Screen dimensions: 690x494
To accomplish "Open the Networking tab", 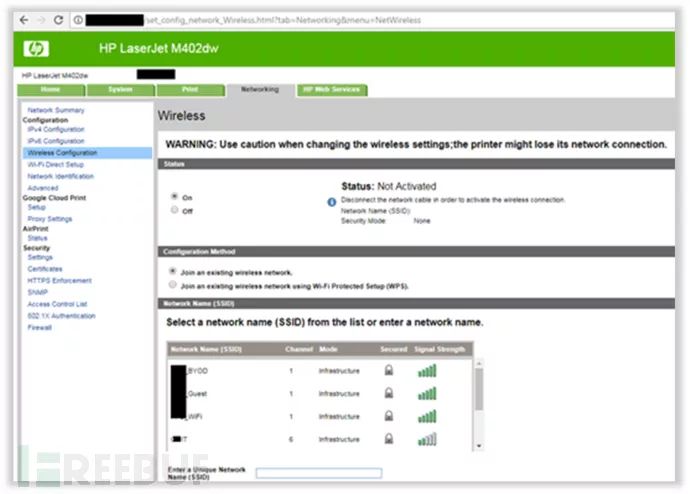I will [x=260, y=90].
